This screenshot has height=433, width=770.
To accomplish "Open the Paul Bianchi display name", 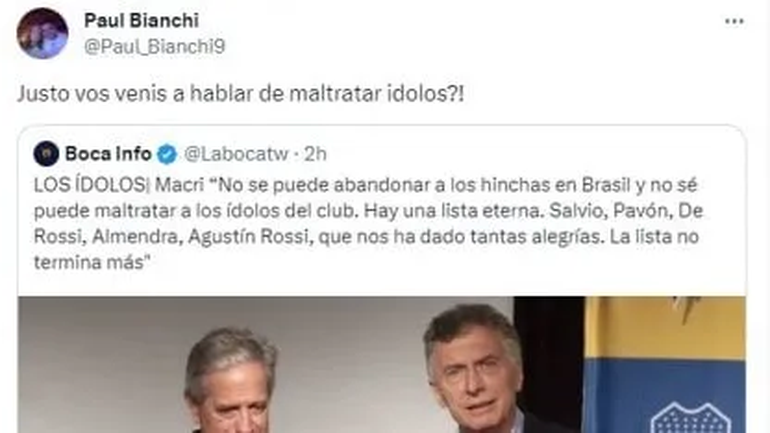I will coord(141,21).
